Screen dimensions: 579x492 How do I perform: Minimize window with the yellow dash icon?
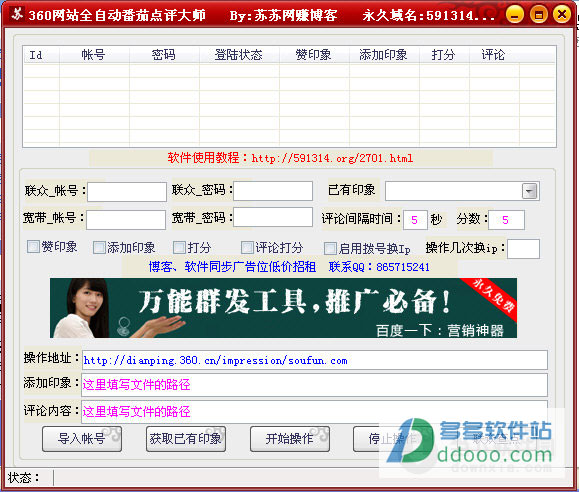click(515, 14)
